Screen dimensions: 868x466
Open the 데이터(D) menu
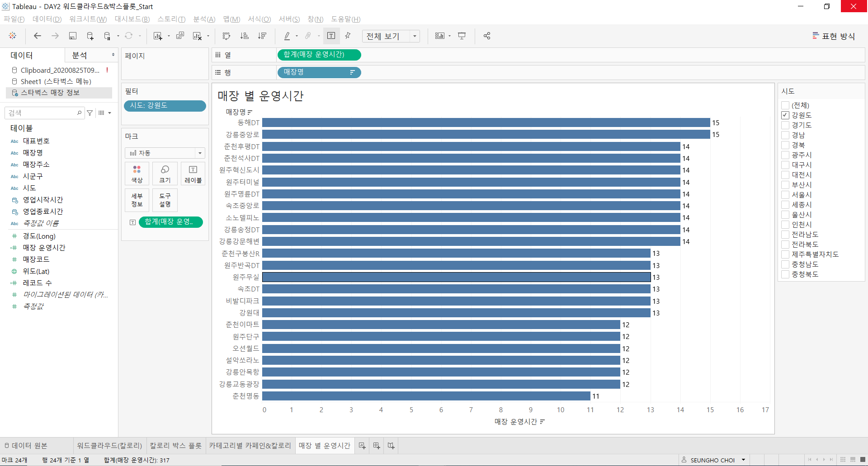pyautogui.click(x=47, y=19)
